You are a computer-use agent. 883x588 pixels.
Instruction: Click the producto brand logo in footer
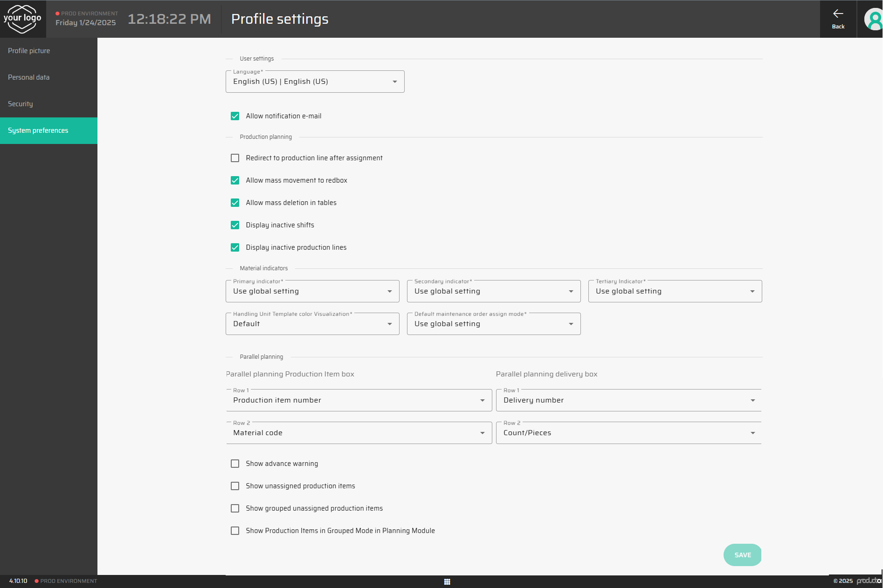coord(869,581)
